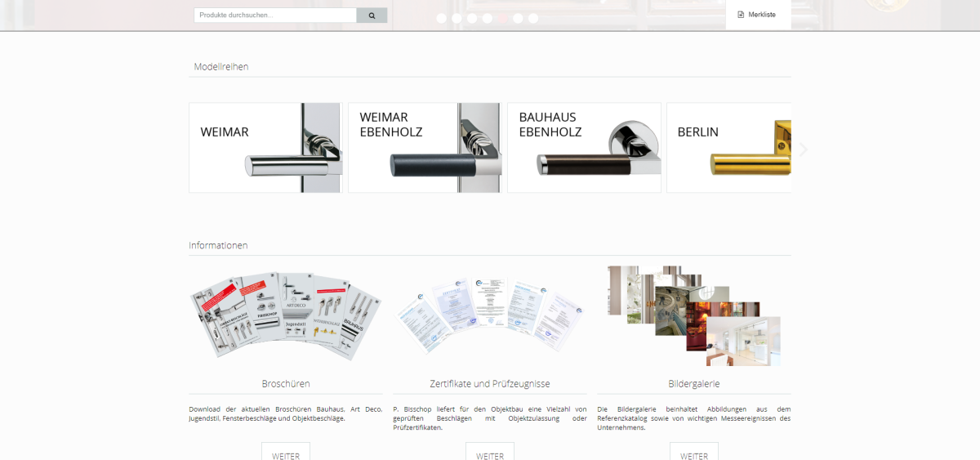
Task: Click WEITER under Zertifikate und Prüfzeugnisse
Action: (x=490, y=452)
